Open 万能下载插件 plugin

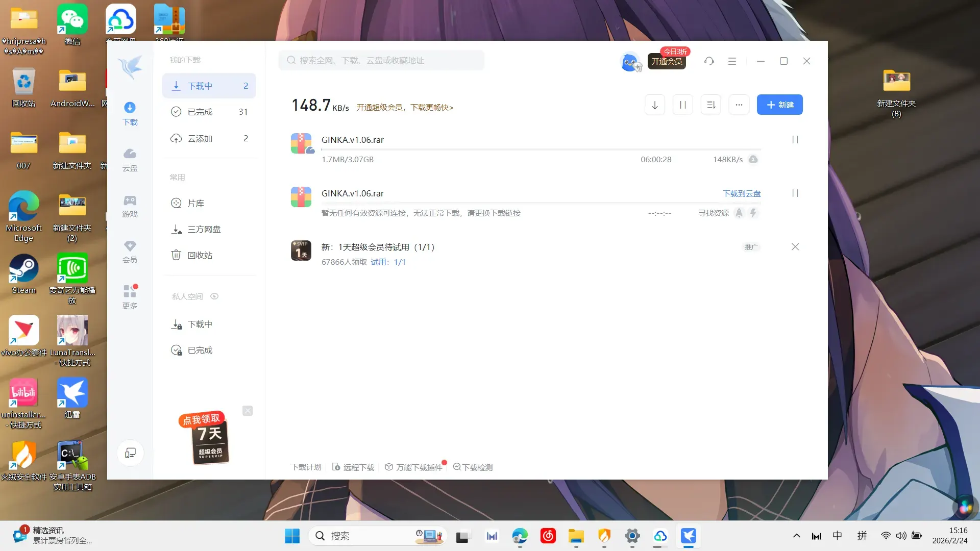point(414,467)
